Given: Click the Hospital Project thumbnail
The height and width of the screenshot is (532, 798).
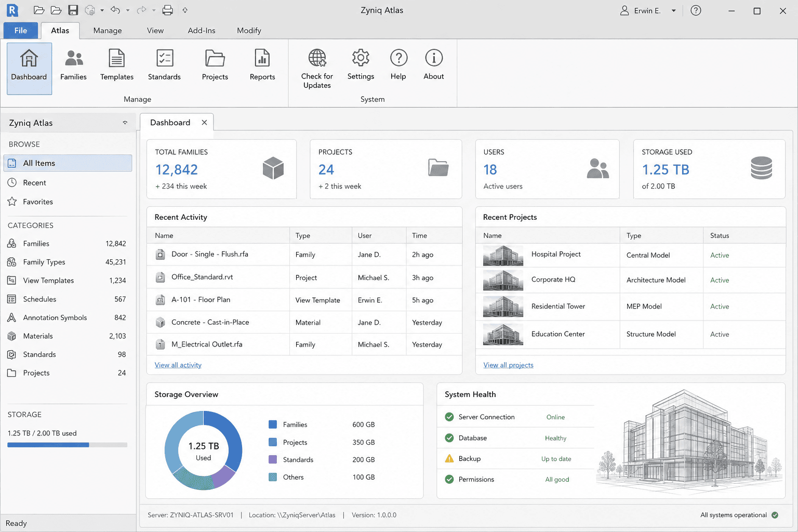Looking at the screenshot, I should [503, 255].
